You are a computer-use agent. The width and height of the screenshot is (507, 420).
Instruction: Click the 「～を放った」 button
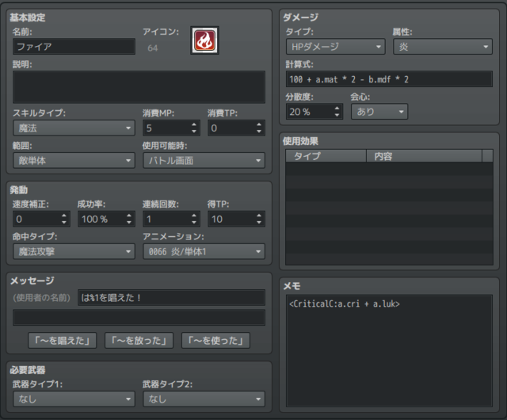(x=139, y=341)
